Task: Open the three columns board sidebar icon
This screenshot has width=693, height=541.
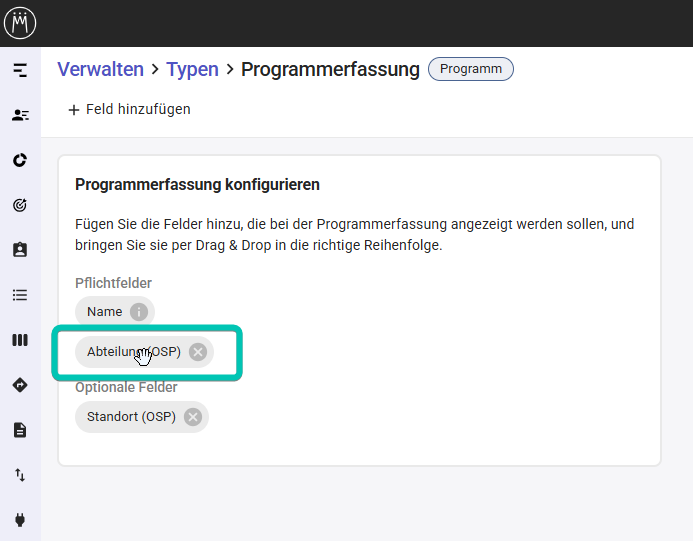Action: tap(20, 340)
